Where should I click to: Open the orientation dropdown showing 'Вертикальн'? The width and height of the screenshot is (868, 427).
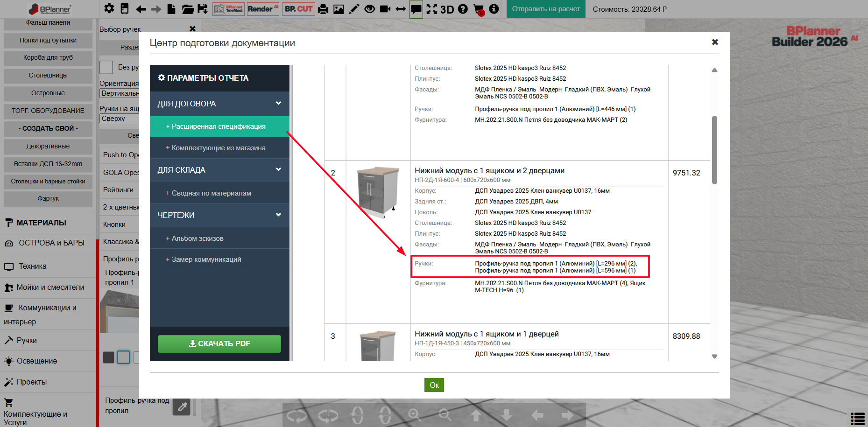(x=120, y=93)
